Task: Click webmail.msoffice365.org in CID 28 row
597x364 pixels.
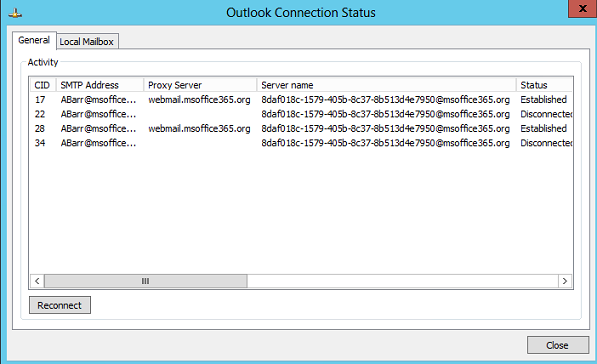Action: click(199, 129)
